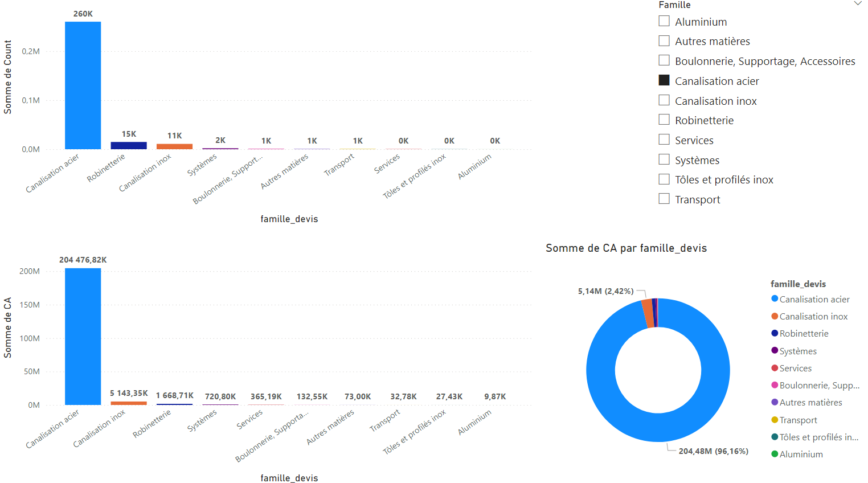This screenshot has width=868, height=483.
Task: Click '132,55K' data label
Action: (312, 396)
